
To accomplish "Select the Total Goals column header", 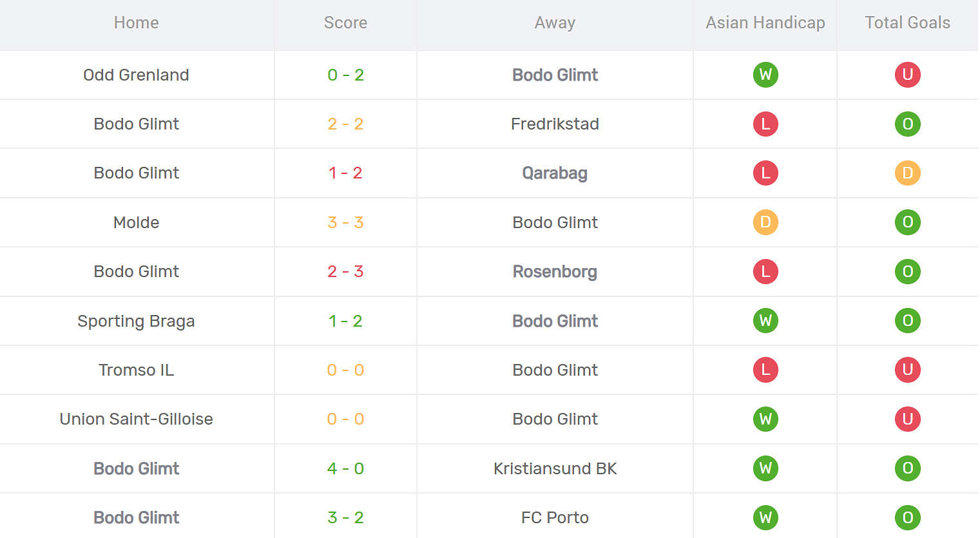I will [x=907, y=23].
